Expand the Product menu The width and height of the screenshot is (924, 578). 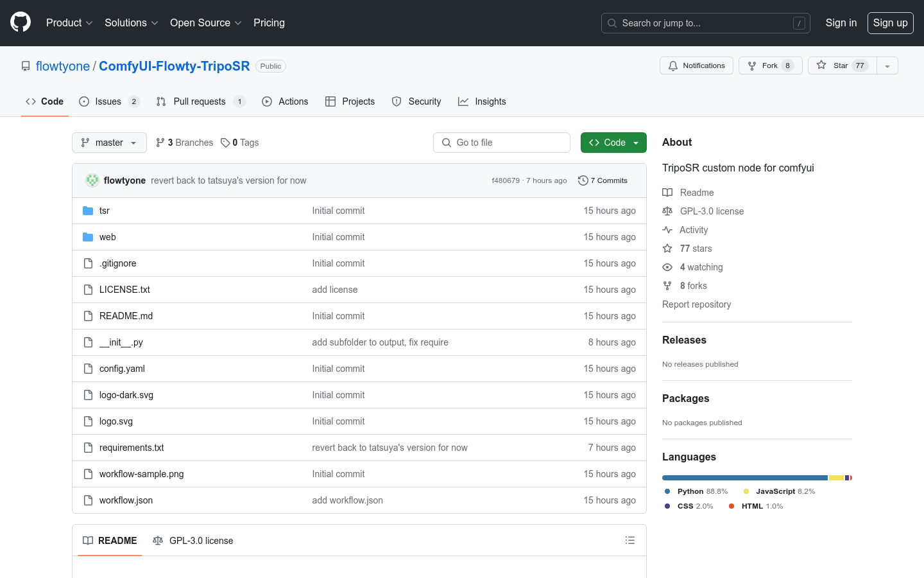pos(69,23)
